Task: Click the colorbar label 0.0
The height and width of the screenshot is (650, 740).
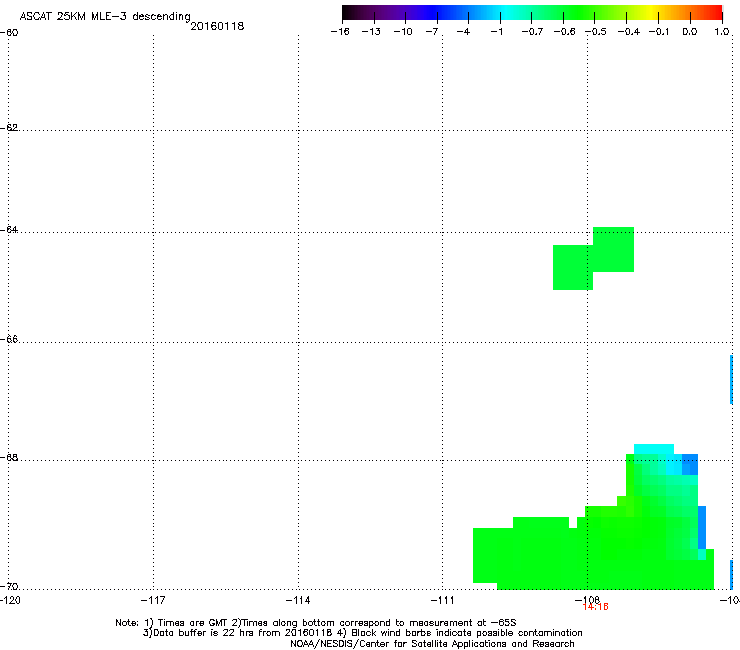Action: [690, 32]
